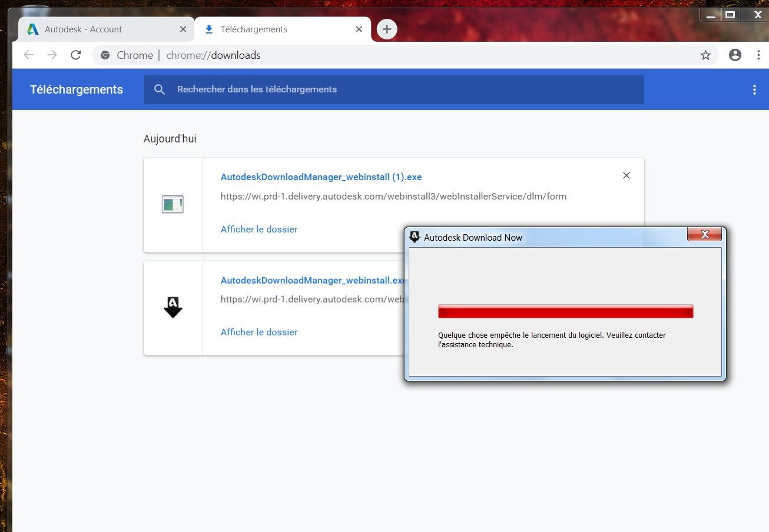Show folder for webinstall (1).exe download

click(259, 230)
